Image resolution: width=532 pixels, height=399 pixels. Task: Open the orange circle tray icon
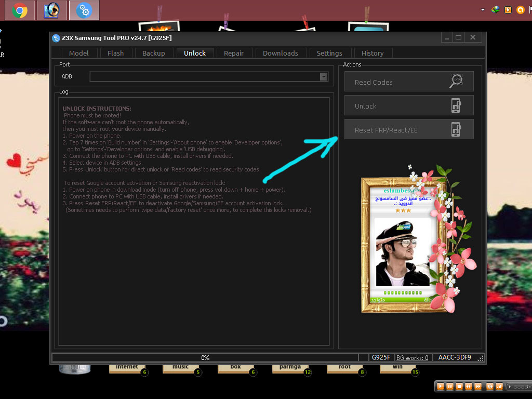[520, 10]
